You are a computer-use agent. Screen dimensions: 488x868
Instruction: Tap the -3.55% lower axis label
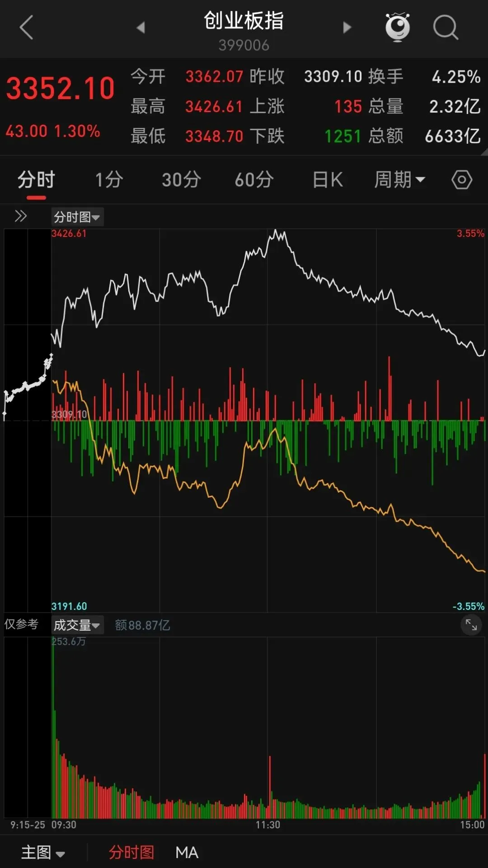(x=469, y=606)
